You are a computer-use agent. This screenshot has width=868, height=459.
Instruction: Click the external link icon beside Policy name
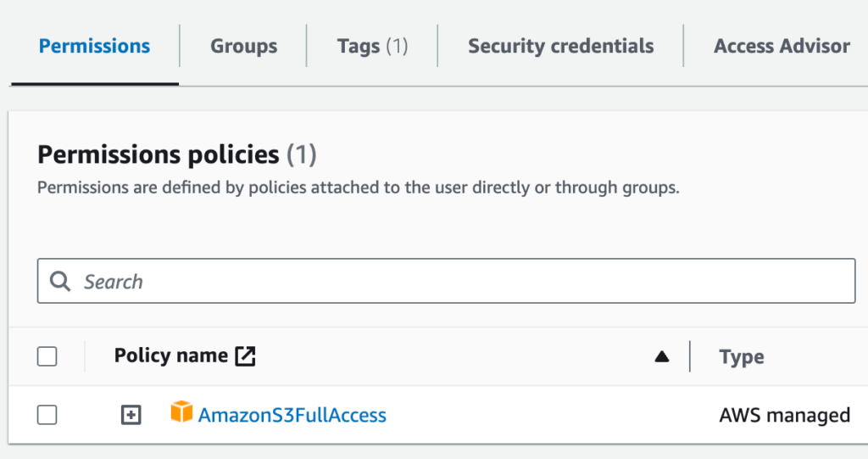click(245, 356)
